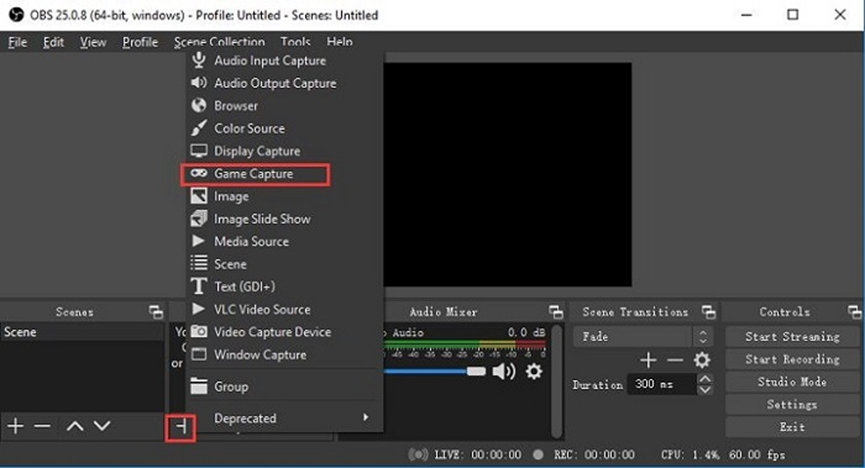Click the CPU 1.4%, 60.00 fps status
This screenshot has height=468, width=865.
tap(723, 455)
